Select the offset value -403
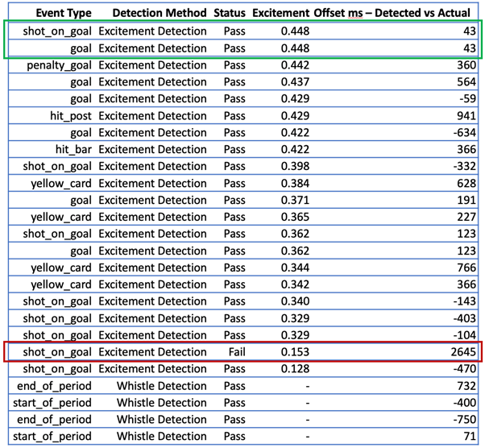This screenshot has width=485, height=448. [x=465, y=318]
